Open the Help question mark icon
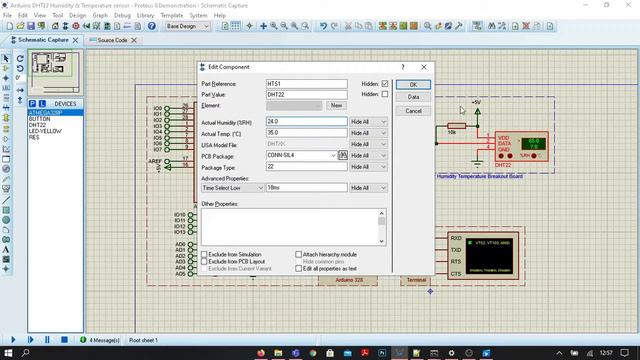The image size is (640, 360). pyautogui.click(x=151, y=26)
